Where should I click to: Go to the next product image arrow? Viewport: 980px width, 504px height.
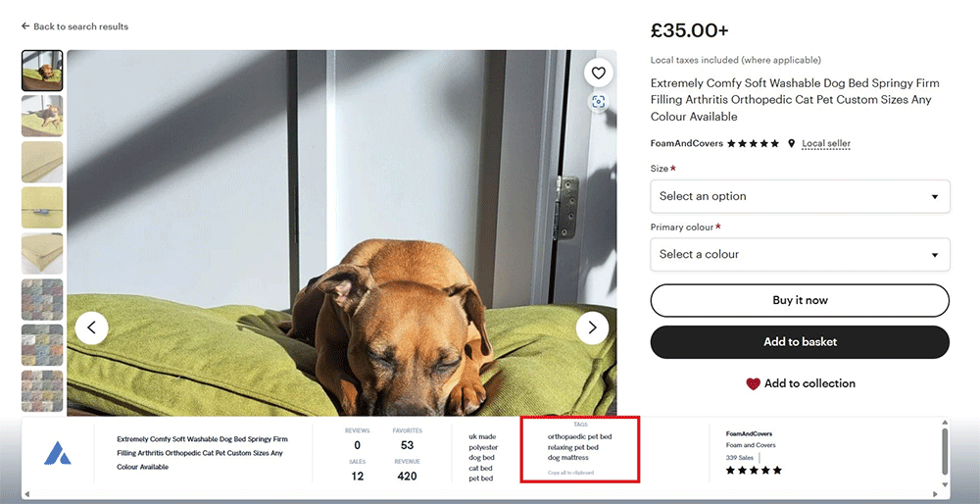click(592, 328)
